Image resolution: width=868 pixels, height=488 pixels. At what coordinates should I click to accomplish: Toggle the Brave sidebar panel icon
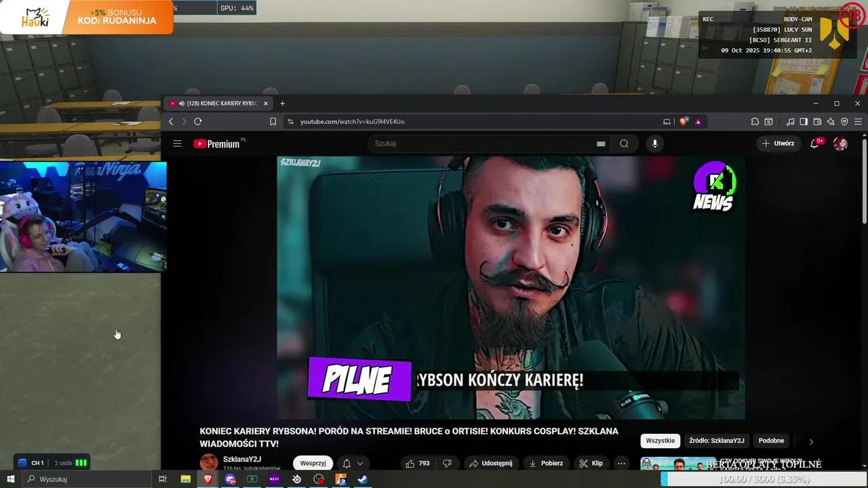point(804,121)
